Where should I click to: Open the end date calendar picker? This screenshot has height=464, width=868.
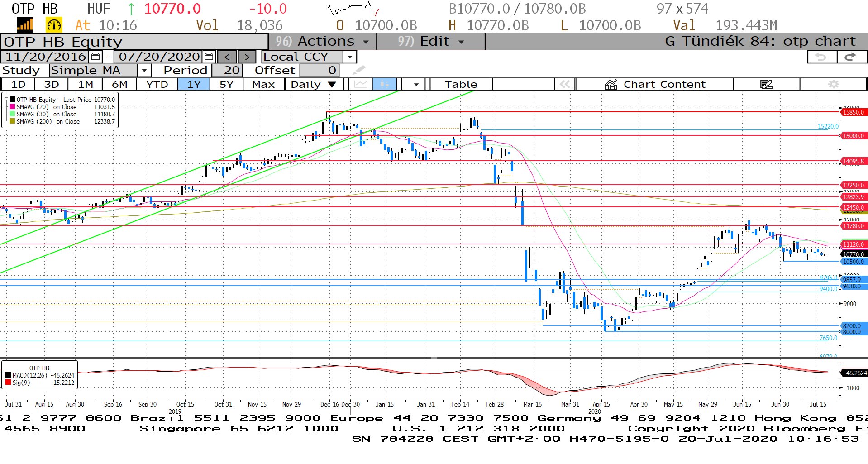[209, 57]
